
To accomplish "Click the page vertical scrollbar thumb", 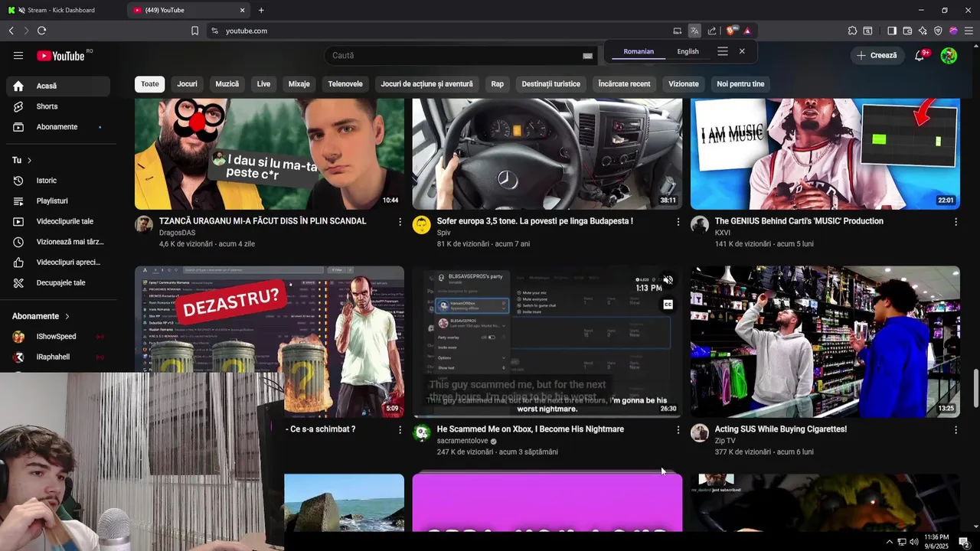I will (x=975, y=389).
